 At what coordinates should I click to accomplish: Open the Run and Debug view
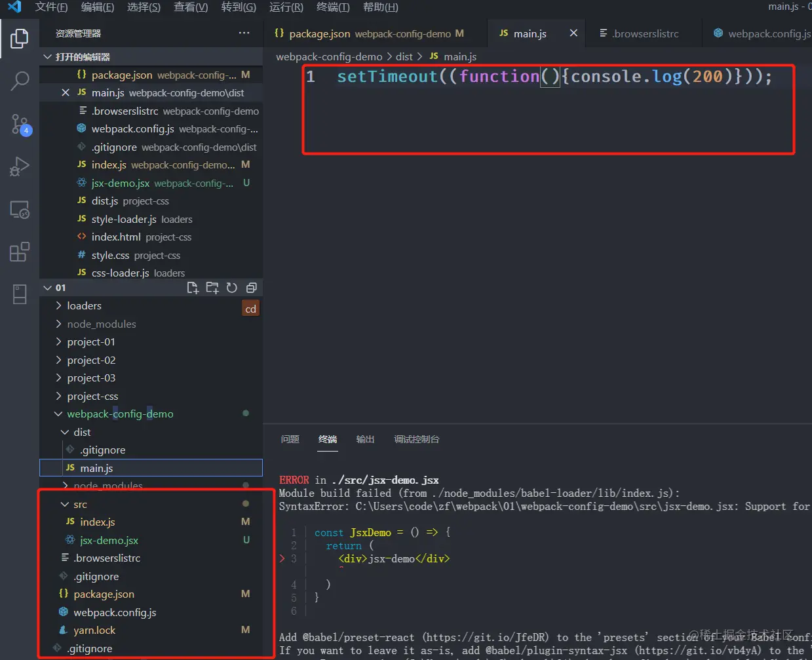[20, 166]
